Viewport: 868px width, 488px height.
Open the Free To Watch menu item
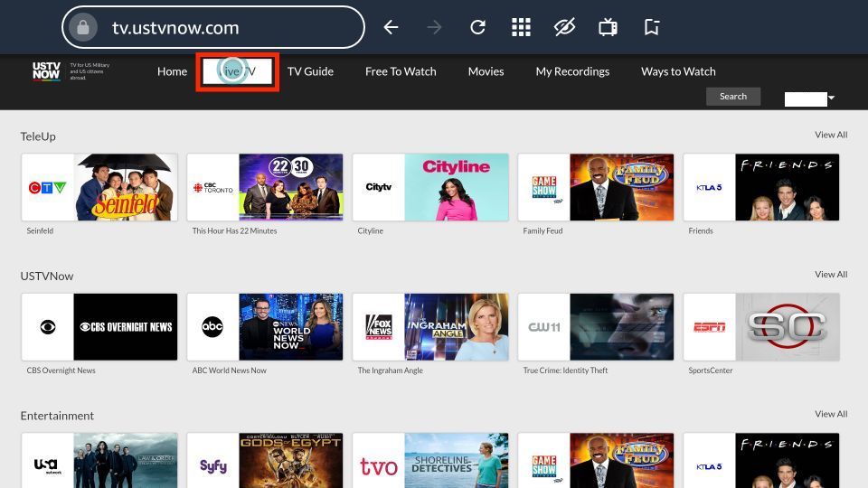tap(401, 71)
